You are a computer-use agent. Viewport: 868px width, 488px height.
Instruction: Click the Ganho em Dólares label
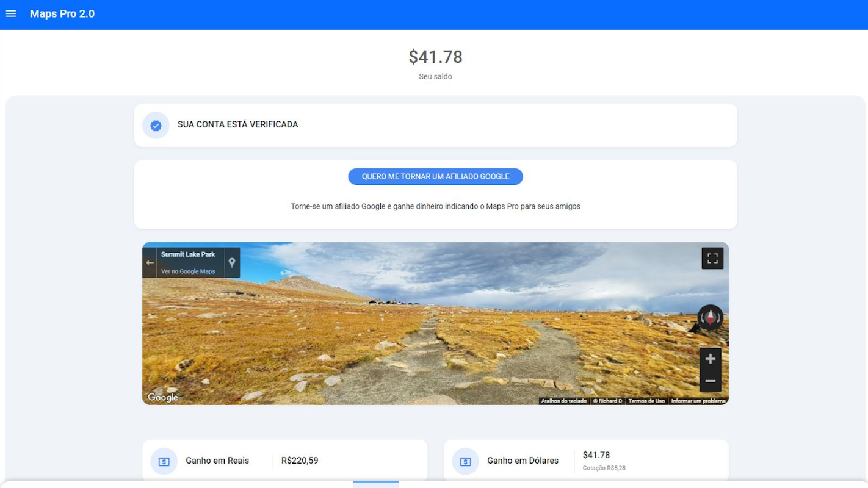[523, 461]
